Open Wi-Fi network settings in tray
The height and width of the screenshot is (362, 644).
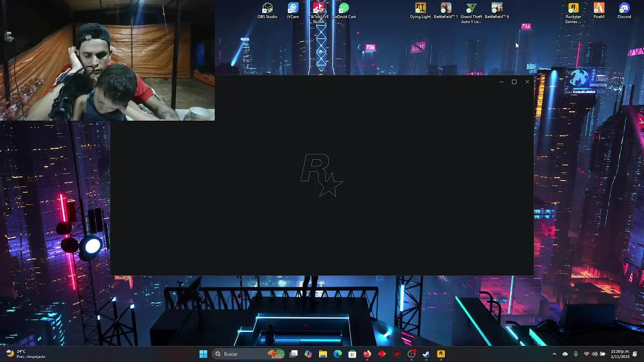point(586,354)
